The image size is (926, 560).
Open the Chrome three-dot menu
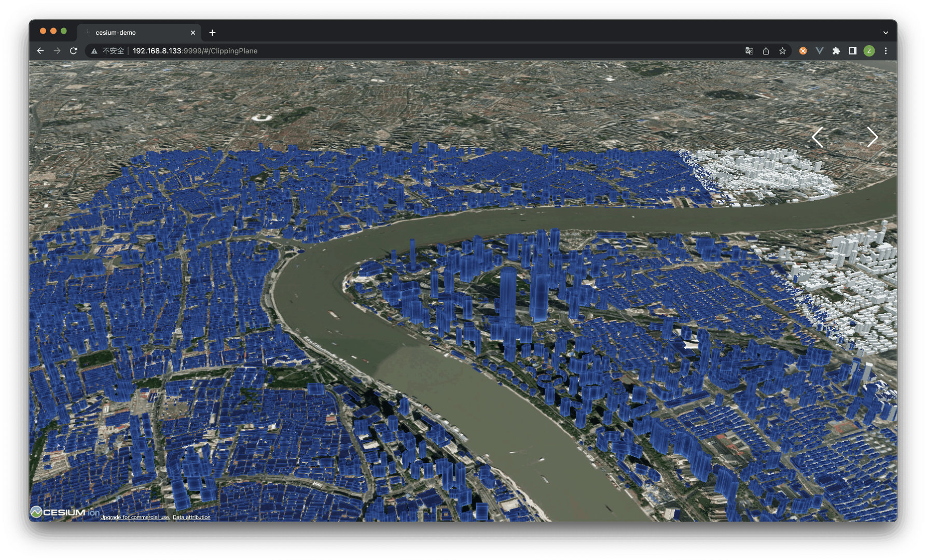(886, 51)
